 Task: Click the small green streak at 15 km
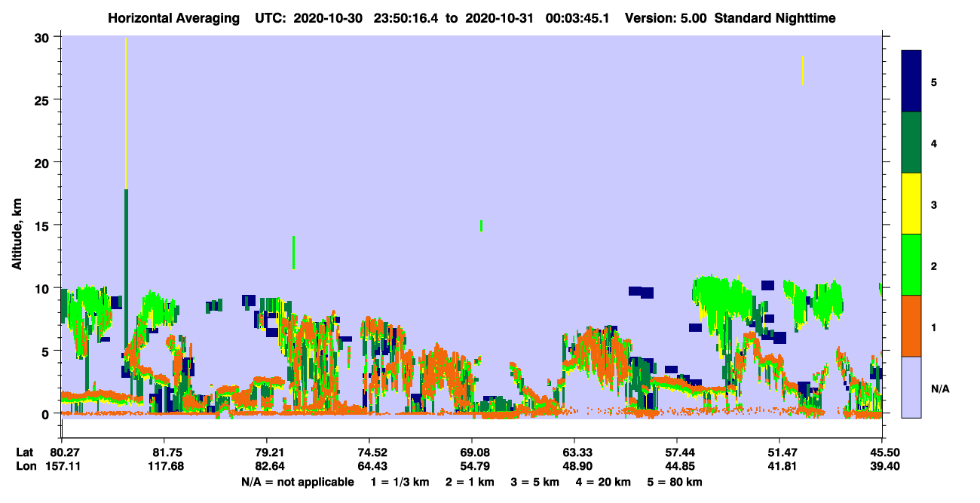point(481,225)
